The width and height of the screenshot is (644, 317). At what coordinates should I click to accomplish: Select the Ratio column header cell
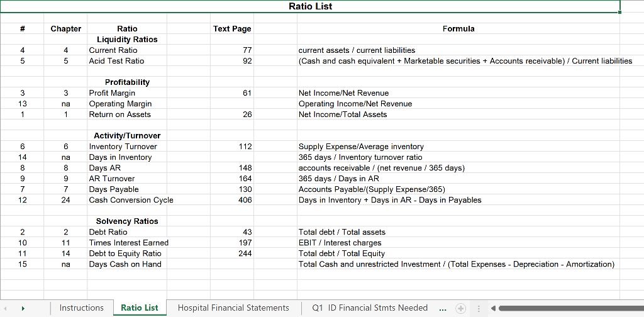(x=127, y=29)
